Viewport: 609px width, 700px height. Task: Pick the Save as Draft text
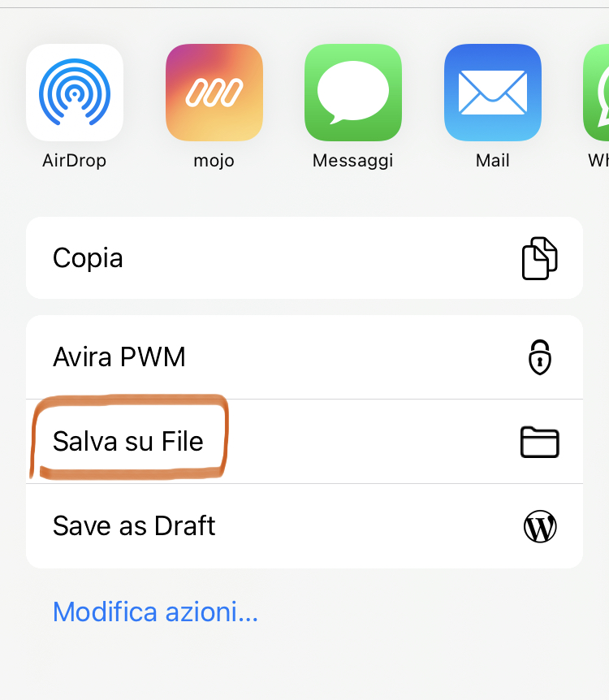134,526
